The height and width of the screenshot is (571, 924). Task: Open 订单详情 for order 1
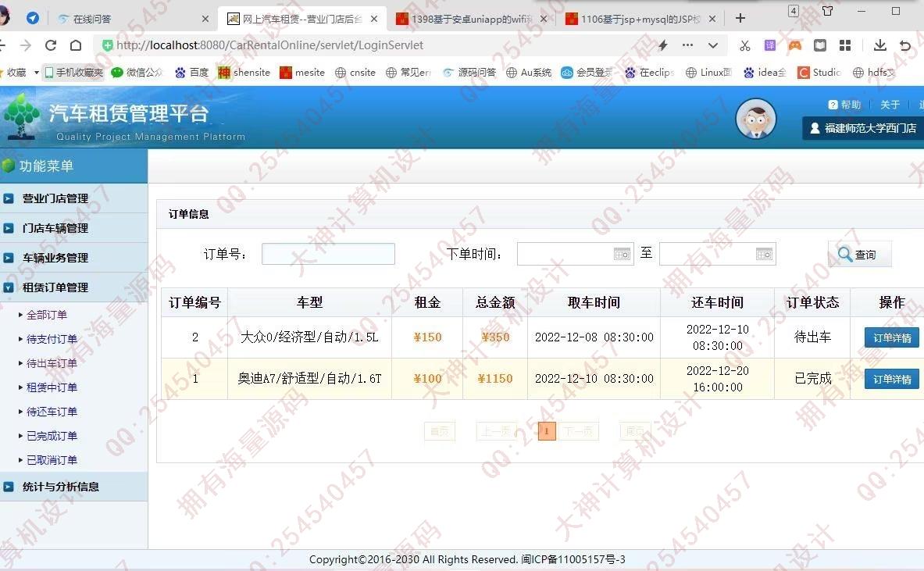(892, 379)
